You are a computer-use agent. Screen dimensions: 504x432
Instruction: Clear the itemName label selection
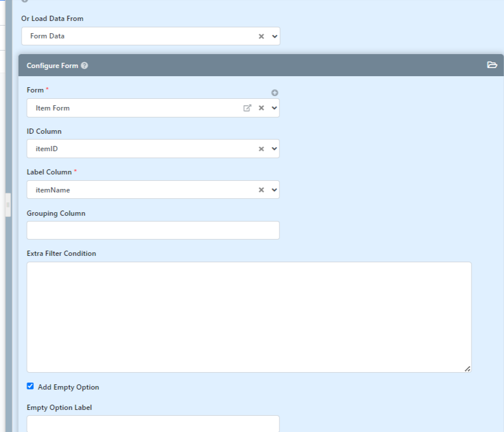tap(261, 190)
